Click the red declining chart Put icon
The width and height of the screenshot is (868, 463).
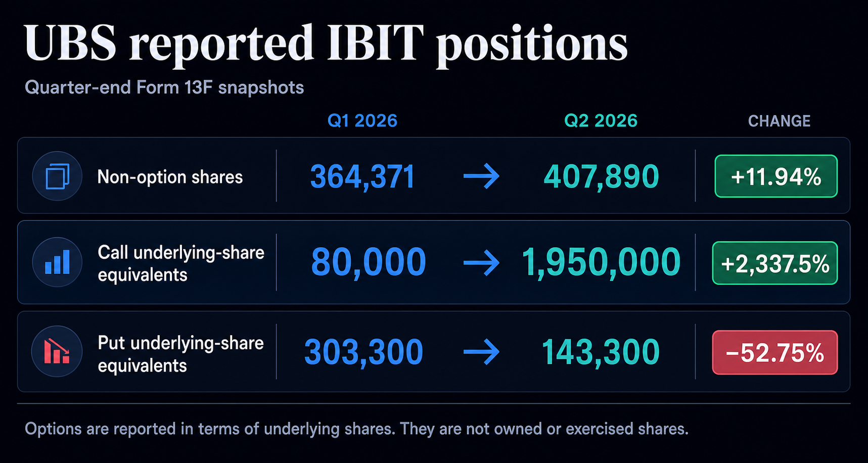57,351
